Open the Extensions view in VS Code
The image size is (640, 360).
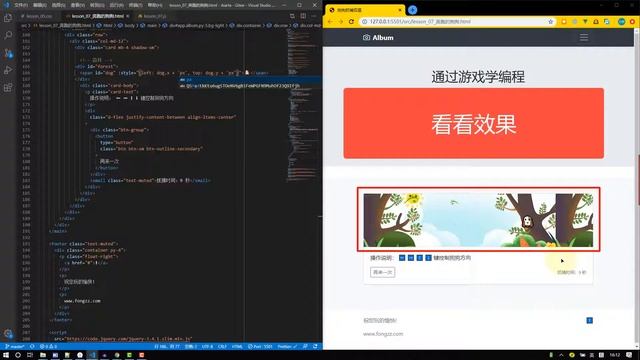click(8, 88)
